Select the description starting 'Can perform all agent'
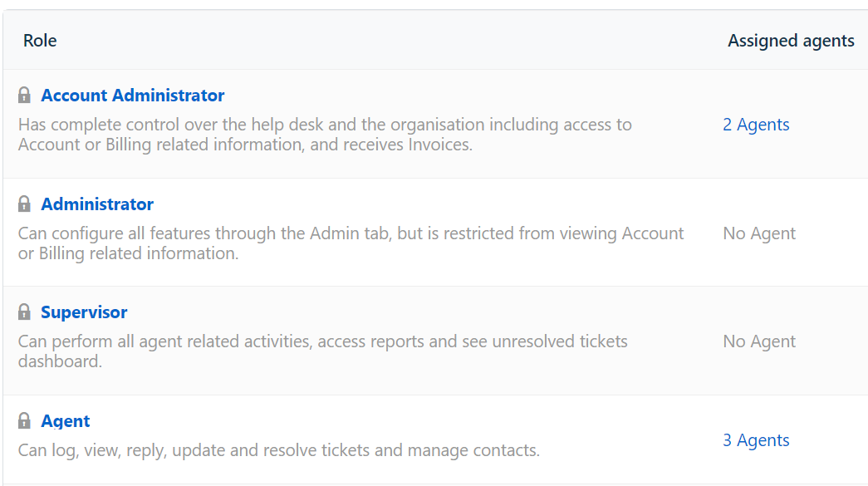The height and width of the screenshot is (486, 868). click(x=323, y=351)
